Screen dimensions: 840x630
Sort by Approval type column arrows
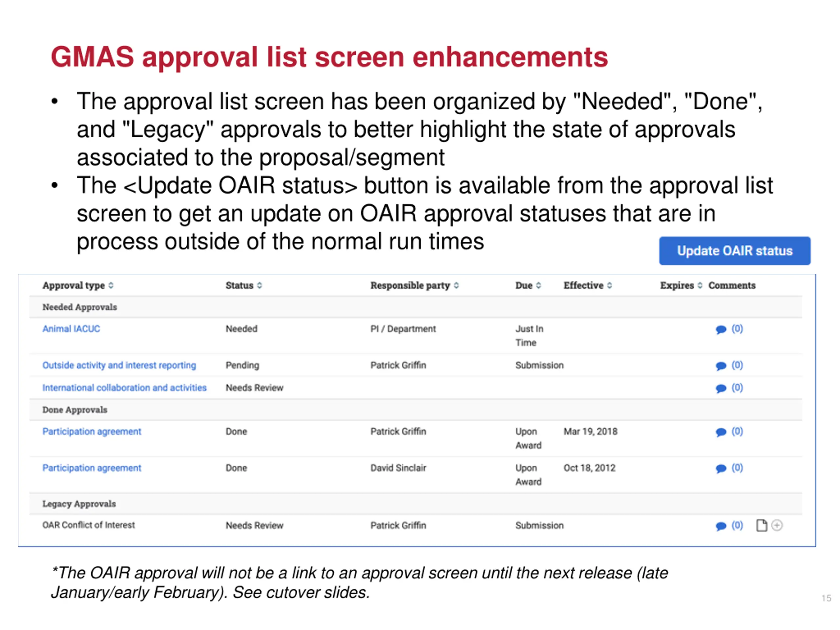pos(111,285)
